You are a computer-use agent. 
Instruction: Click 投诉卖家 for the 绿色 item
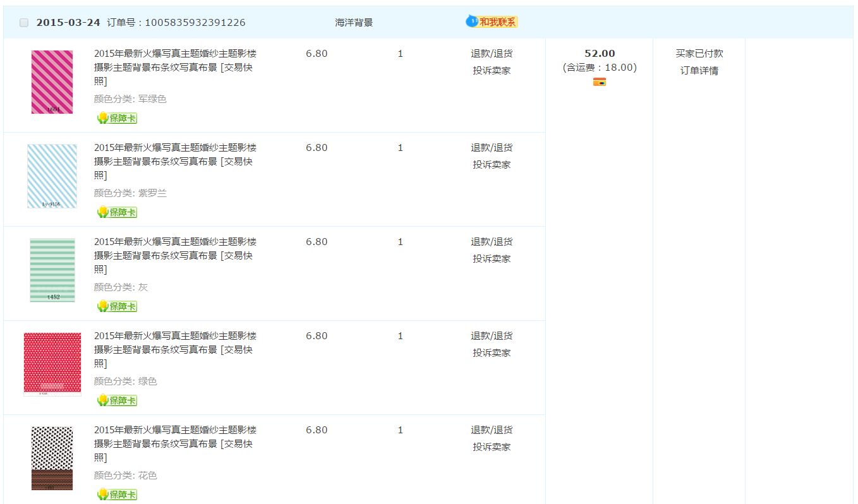(492, 353)
